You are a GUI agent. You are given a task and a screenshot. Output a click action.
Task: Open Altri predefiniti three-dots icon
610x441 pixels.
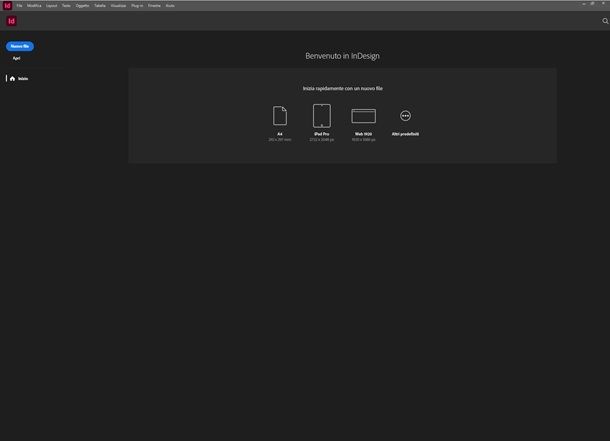coord(405,116)
